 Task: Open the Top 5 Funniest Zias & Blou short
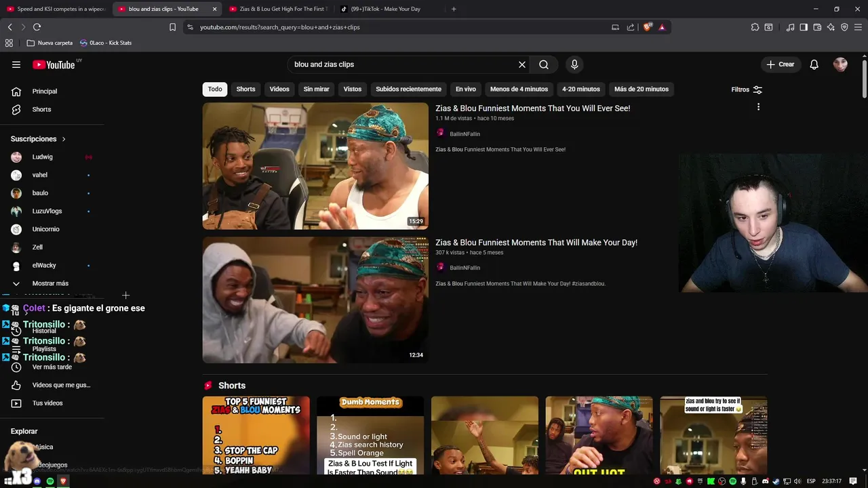coord(256,435)
